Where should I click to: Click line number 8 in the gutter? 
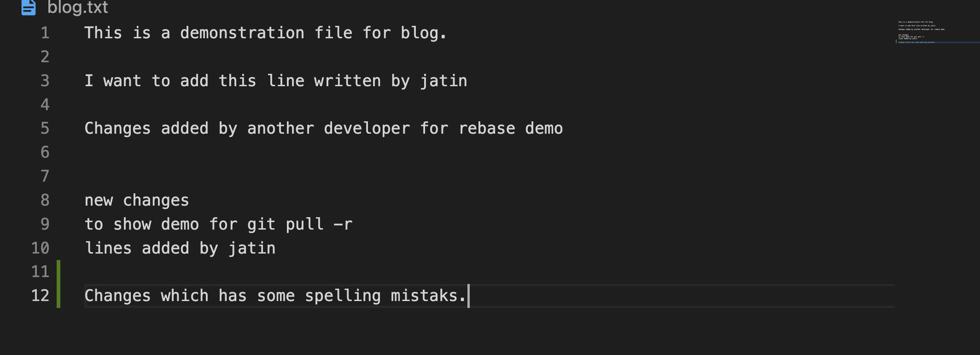point(45,200)
